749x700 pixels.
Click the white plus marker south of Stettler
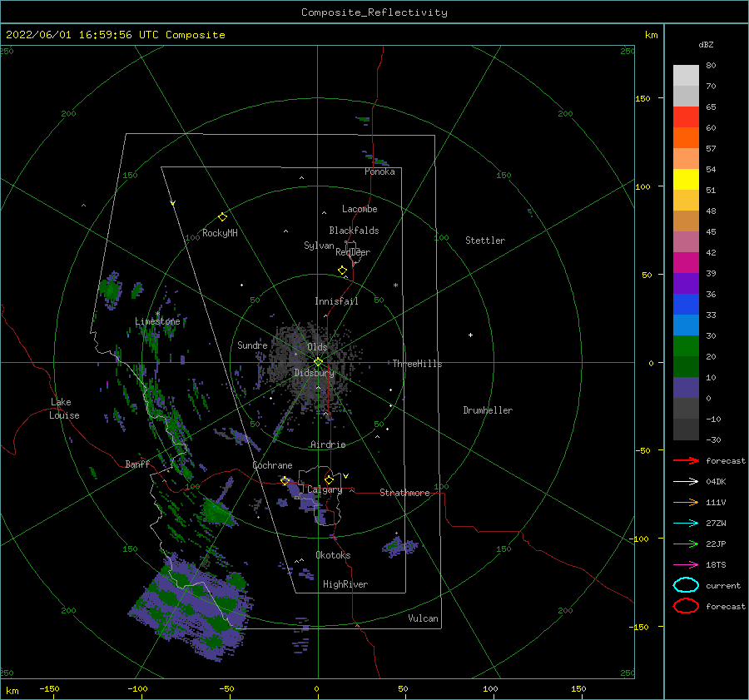point(470,335)
